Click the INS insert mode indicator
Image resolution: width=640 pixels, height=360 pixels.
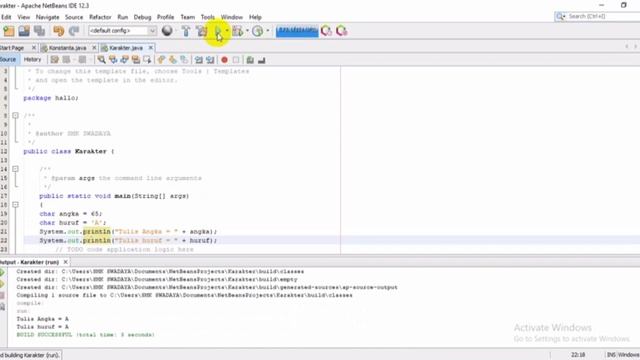611,355
